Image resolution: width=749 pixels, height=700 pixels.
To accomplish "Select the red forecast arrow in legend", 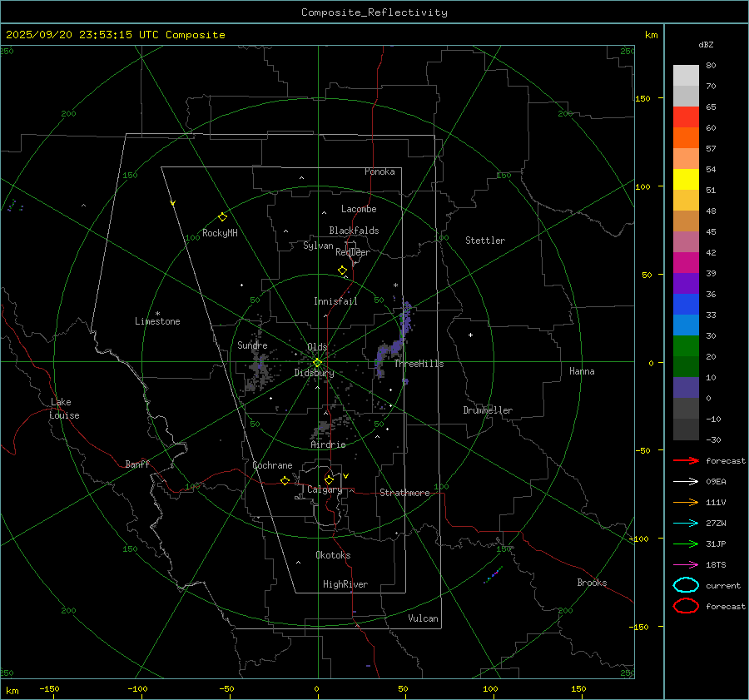I will pyautogui.click(x=686, y=461).
